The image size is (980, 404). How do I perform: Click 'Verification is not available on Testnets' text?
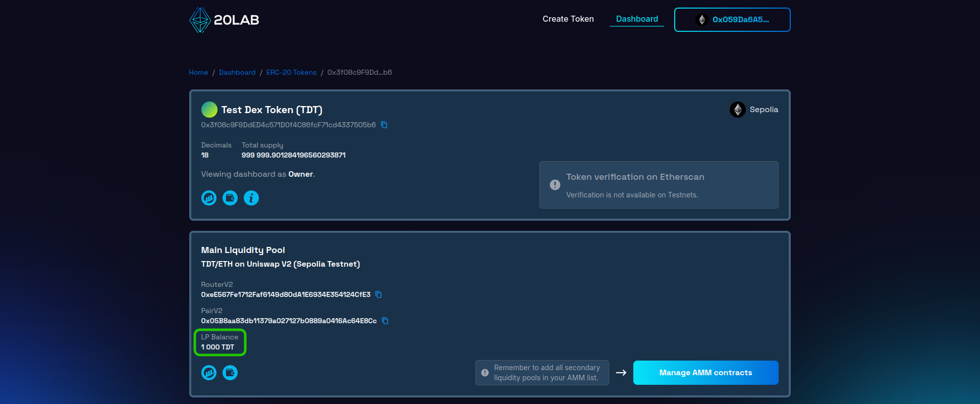632,195
